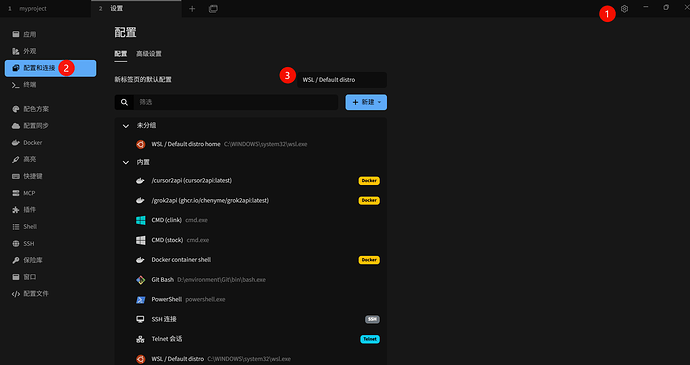Open the 快捷键 hotkeys section

(x=51, y=176)
